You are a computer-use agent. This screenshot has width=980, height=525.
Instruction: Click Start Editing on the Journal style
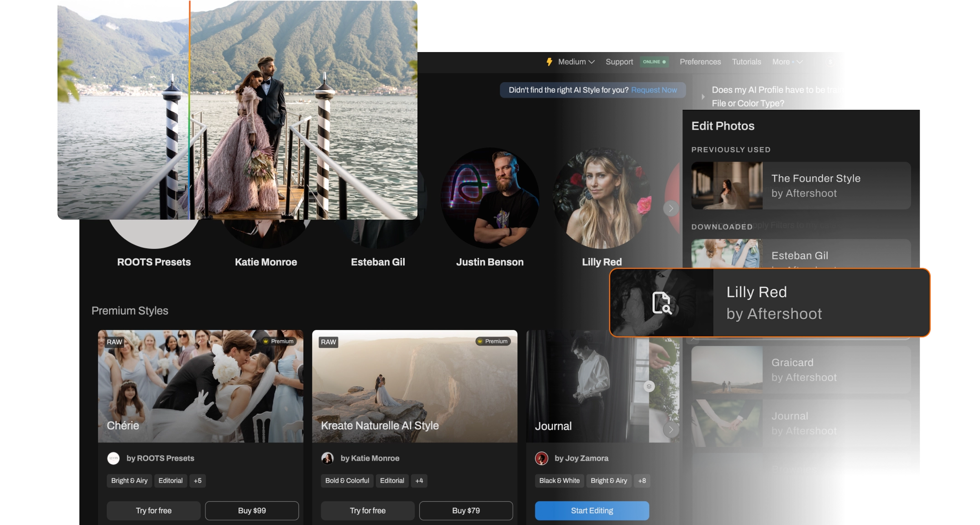tap(592, 510)
